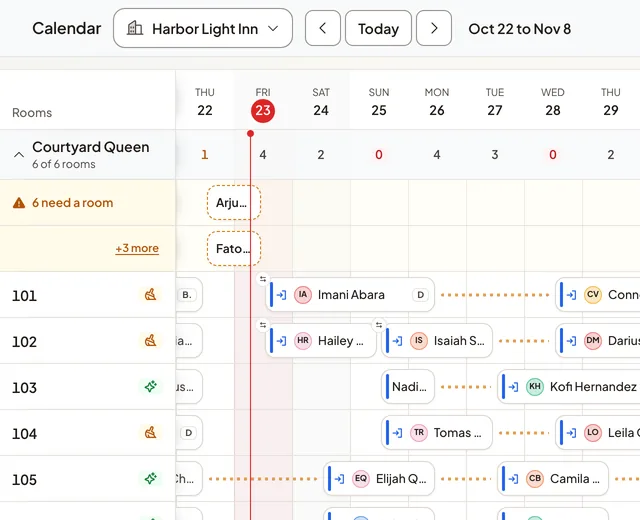Click the CV avatar in room 101 row
Screen dimensions: 640x520
[x=593, y=295]
